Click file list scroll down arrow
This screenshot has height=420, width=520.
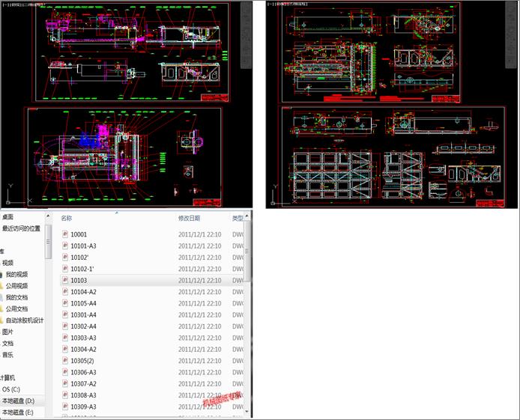click(x=247, y=412)
